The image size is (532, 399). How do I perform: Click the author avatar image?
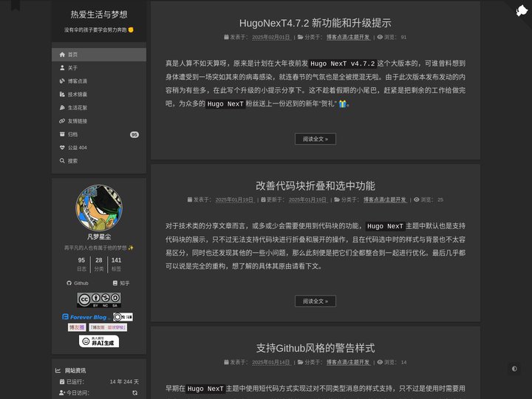click(99, 208)
